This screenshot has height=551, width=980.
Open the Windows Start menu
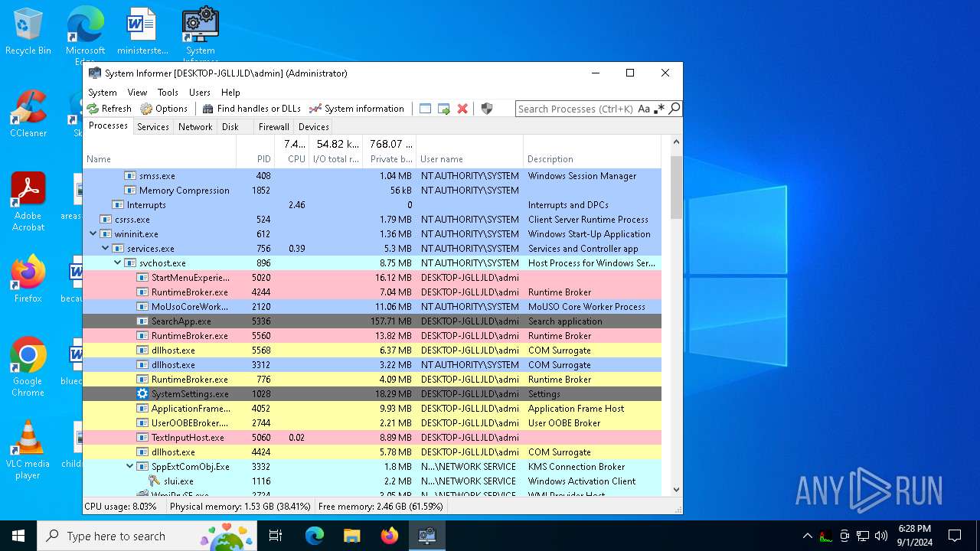18,536
